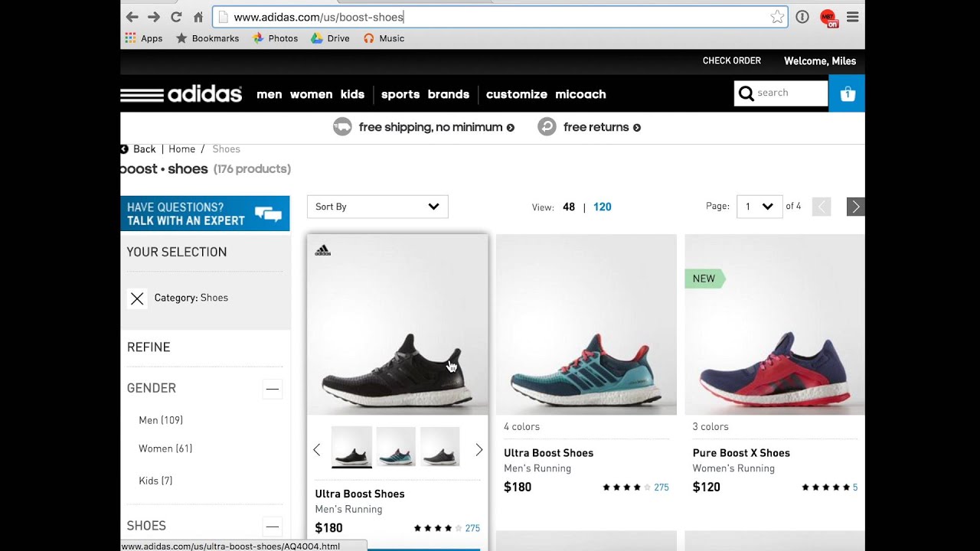
Task: Open the men menu
Action: [x=269, y=94]
